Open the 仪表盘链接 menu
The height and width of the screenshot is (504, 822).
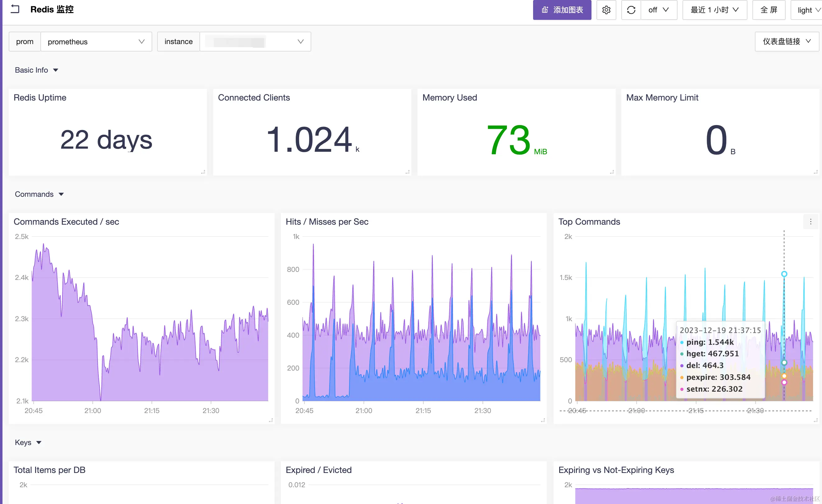[786, 42]
